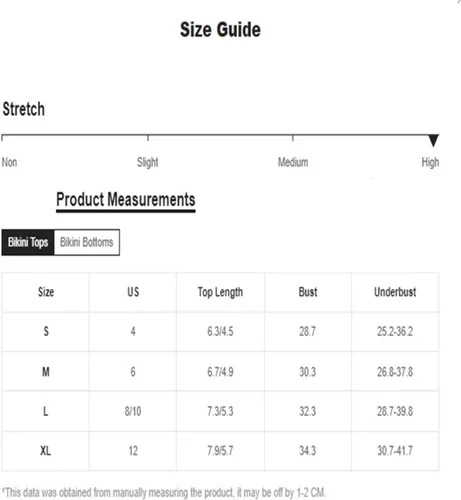Click the High stretch triangle marker
This screenshot has width=461, height=500.
coord(433,140)
